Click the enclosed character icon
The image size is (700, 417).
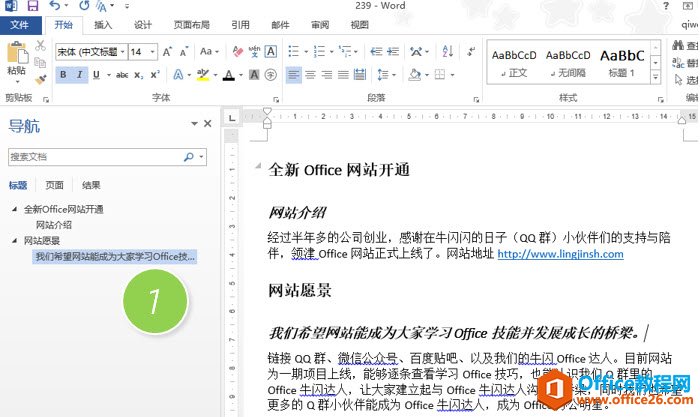tap(271, 75)
